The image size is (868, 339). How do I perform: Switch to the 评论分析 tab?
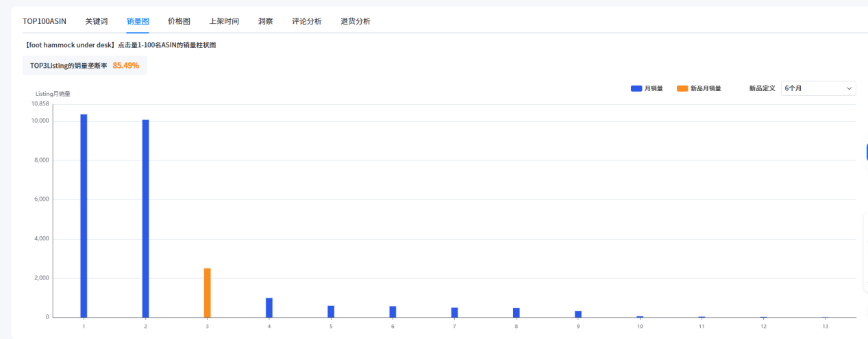(306, 21)
